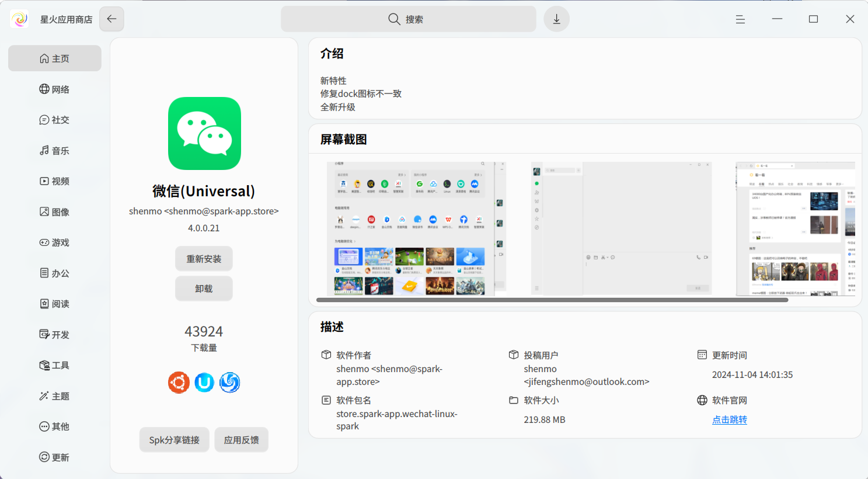The width and height of the screenshot is (868, 479).
Task: Open the 游戏 category
Action: pyautogui.click(x=55, y=242)
